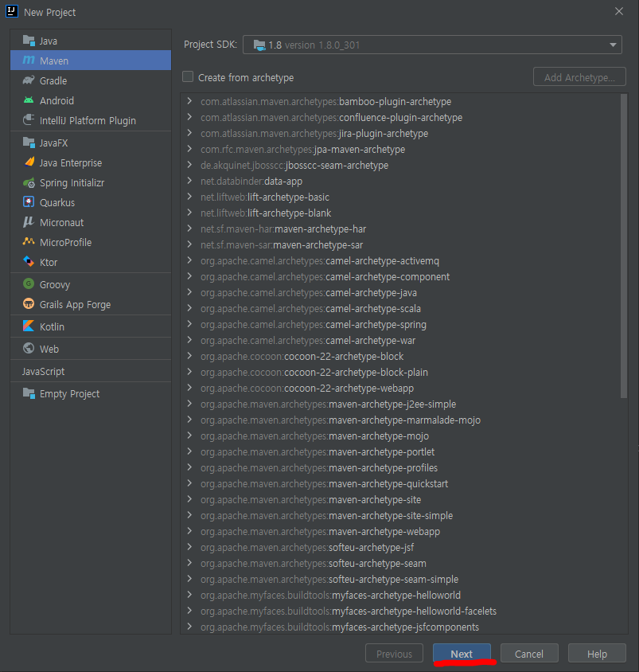Click the Kotlin logo icon
The image size is (639, 672).
point(29,326)
